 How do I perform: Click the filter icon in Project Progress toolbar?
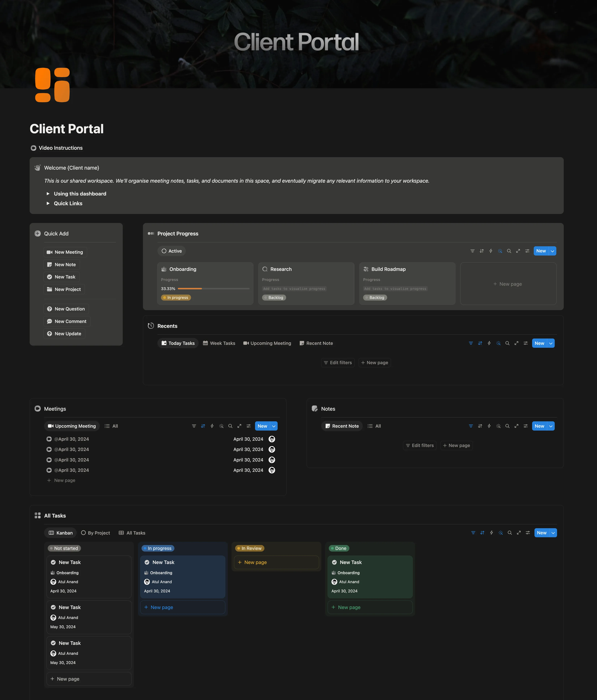(x=472, y=251)
